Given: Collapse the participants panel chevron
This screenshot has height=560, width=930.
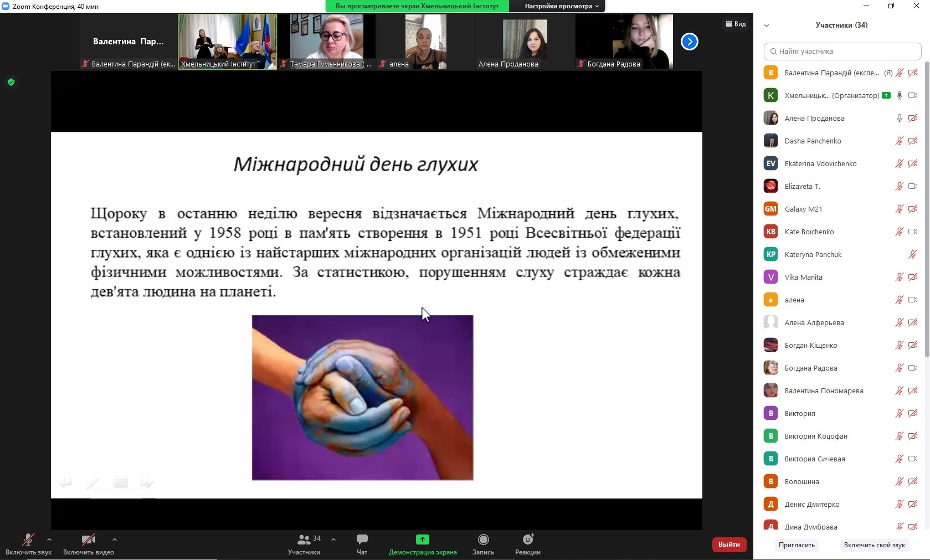Looking at the screenshot, I should (x=767, y=25).
